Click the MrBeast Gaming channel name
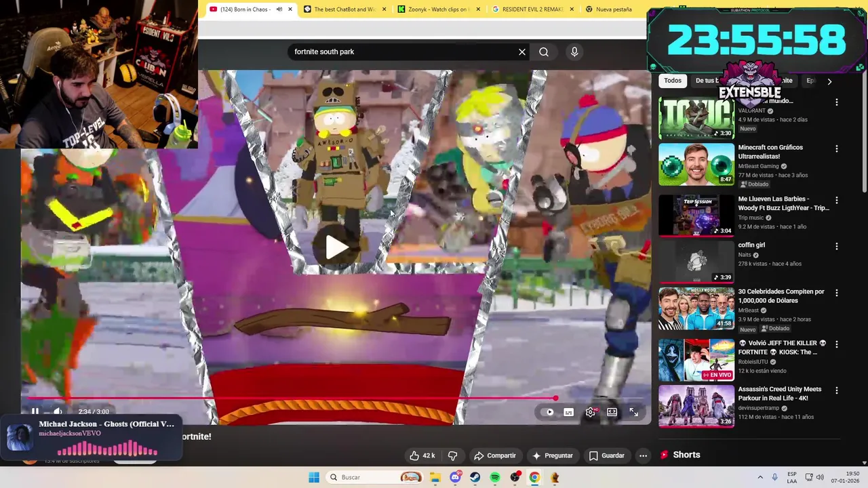 759,166
